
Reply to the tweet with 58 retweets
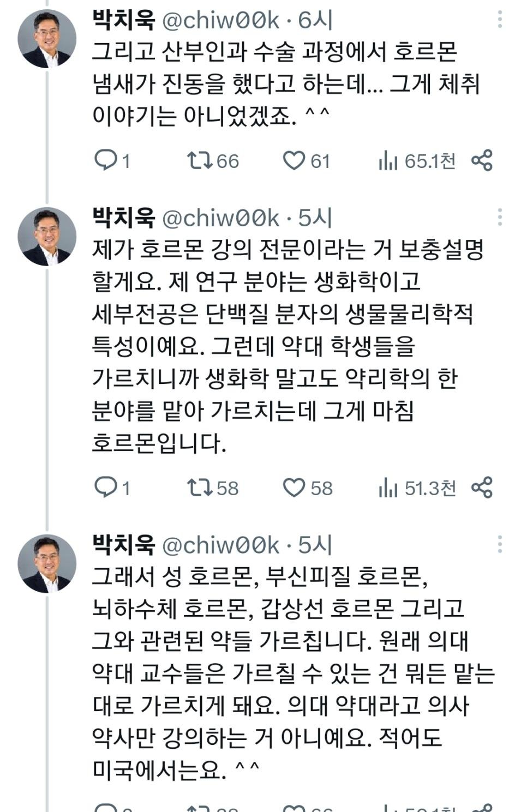pos(106,487)
